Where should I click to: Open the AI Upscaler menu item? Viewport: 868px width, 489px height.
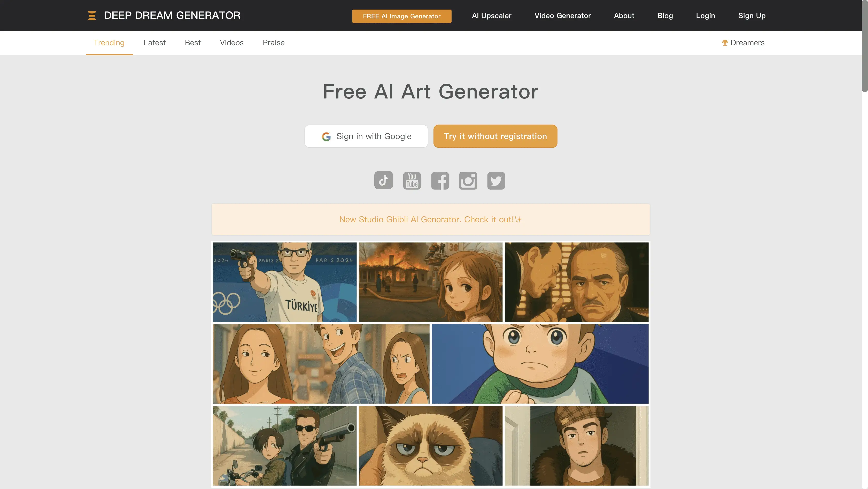pos(492,16)
